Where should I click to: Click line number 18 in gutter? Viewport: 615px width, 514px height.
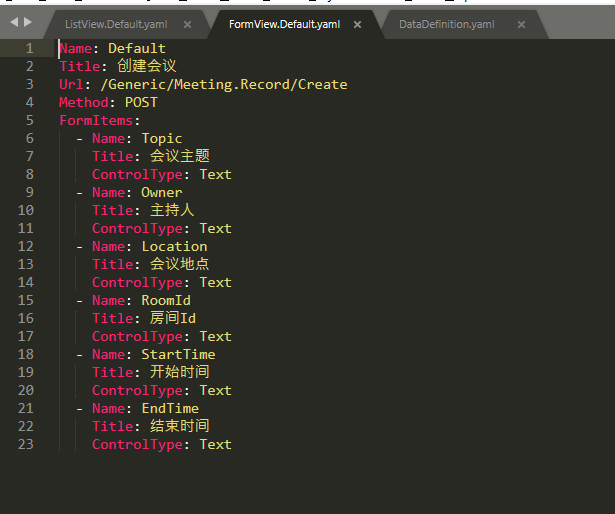(x=26, y=354)
